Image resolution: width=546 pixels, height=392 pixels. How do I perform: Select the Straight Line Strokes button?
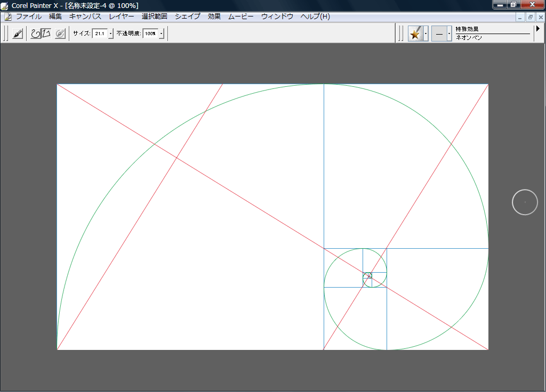[47, 34]
